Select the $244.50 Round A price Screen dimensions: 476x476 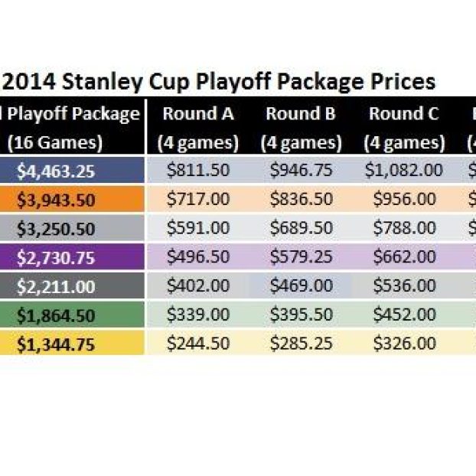[197, 344]
